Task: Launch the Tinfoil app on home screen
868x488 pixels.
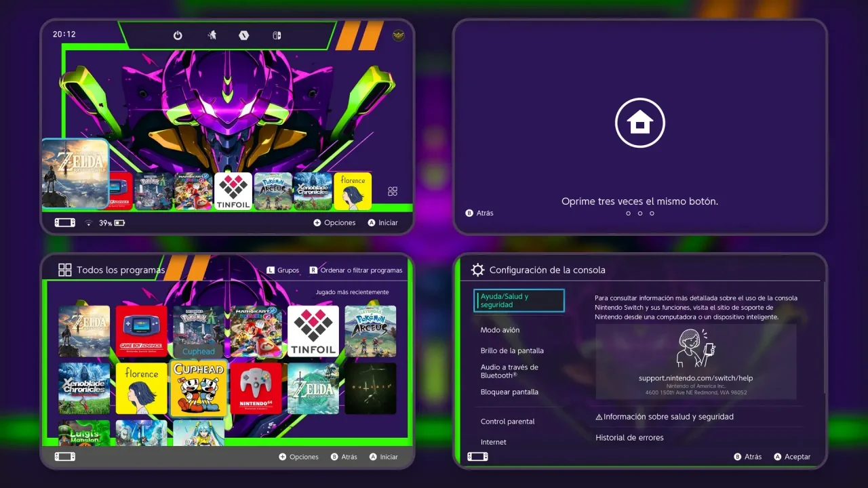Action: pos(233,191)
